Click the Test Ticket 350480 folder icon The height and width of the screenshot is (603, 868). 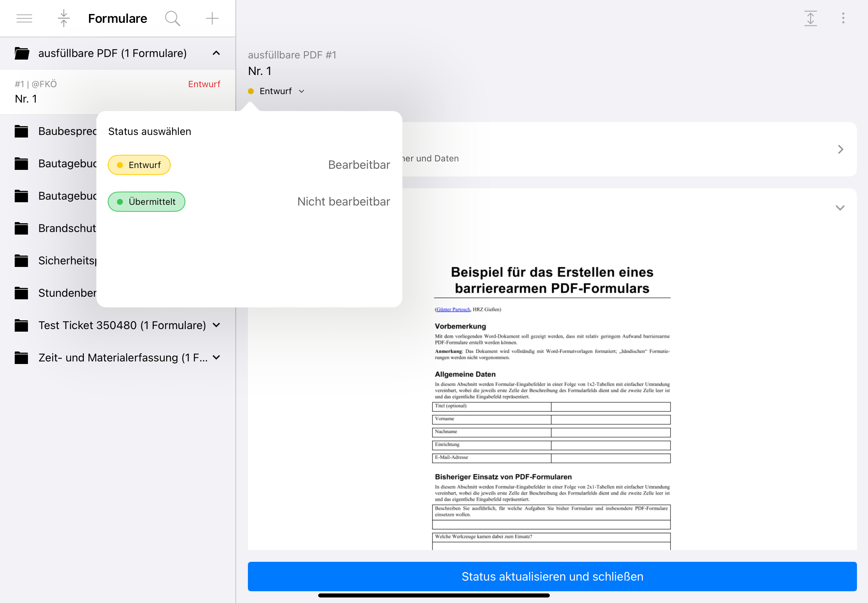pos(22,325)
